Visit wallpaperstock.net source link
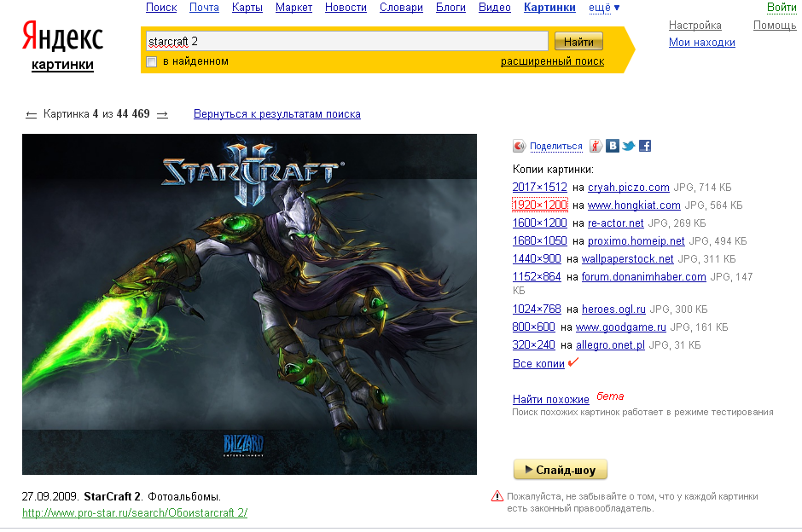802x532 pixels. (628, 258)
